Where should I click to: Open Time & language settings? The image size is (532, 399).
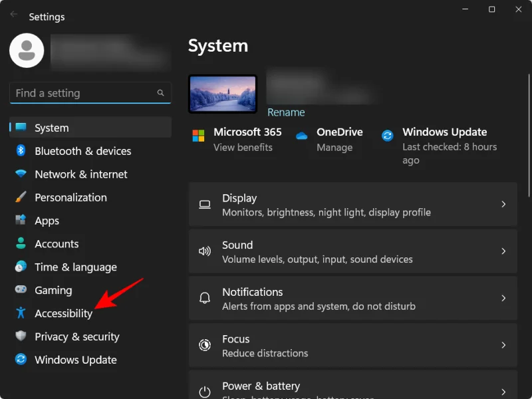[90, 267]
